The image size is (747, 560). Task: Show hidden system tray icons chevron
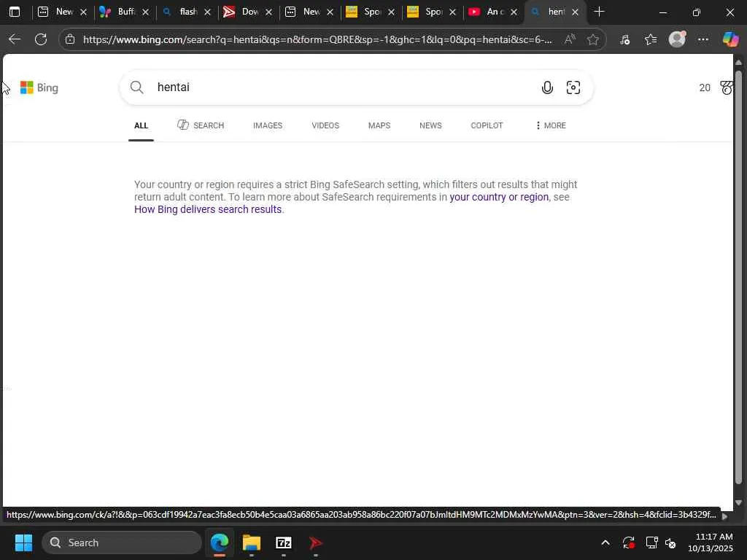pyautogui.click(x=605, y=542)
